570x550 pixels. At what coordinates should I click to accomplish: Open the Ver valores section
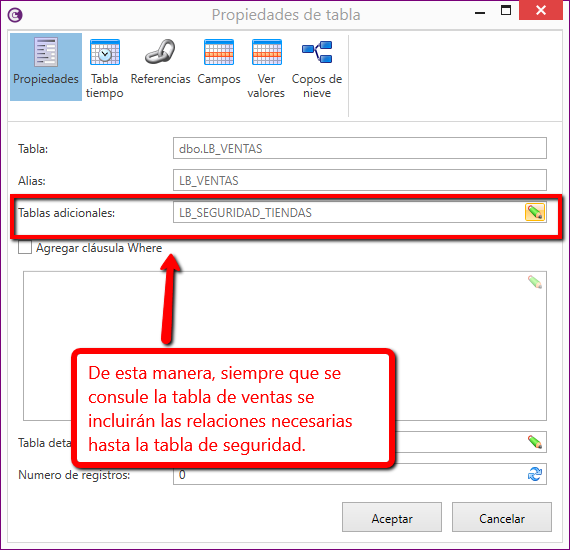point(266,67)
